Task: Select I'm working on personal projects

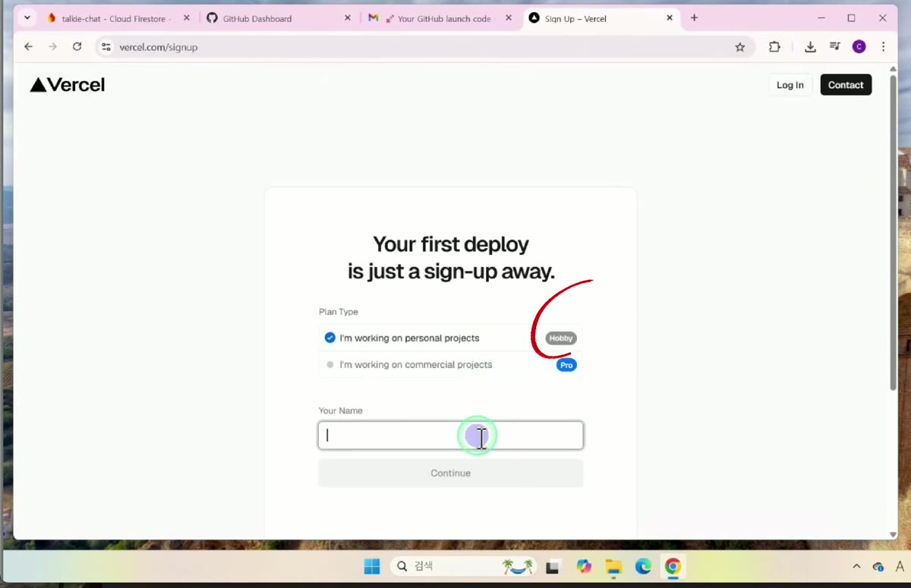Action: [450, 338]
